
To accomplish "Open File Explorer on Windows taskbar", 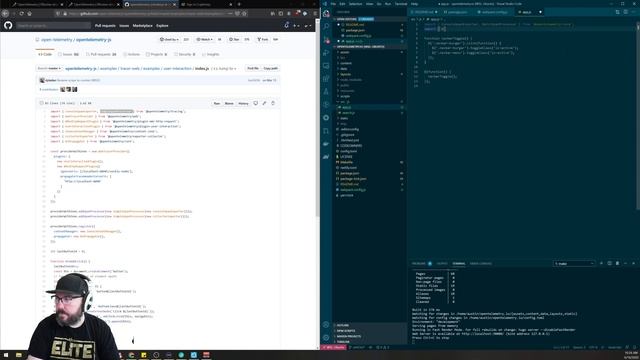I will 19,355.
